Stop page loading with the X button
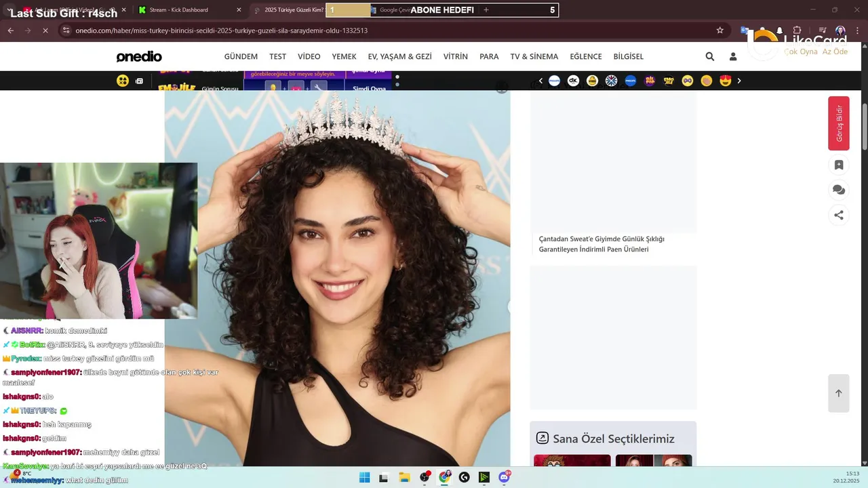This screenshot has height=488, width=868. tap(45, 30)
